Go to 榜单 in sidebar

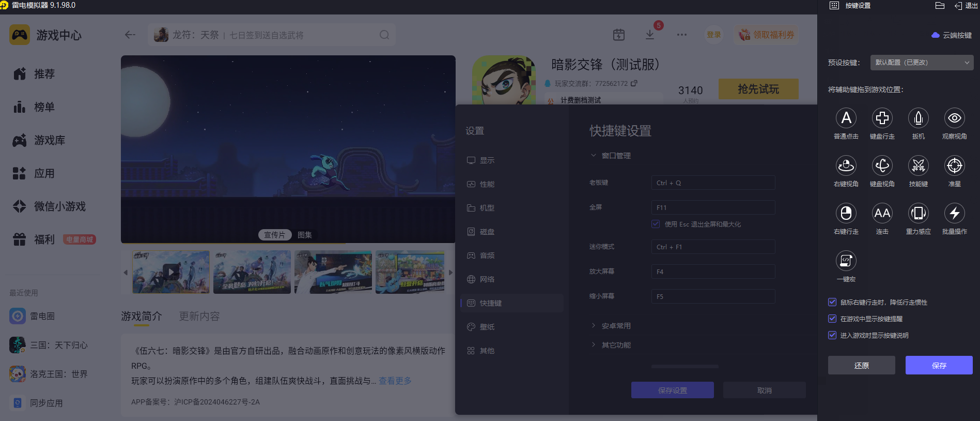pyautogui.click(x=34, y=107)
